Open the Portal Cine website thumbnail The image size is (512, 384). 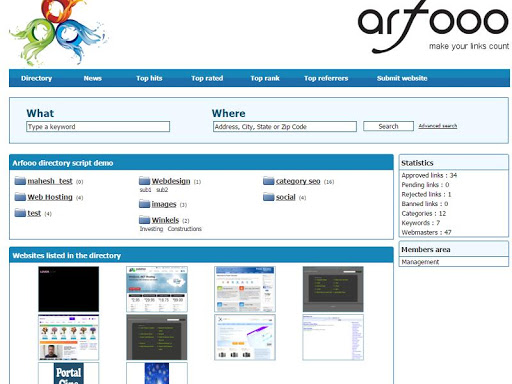68,373
